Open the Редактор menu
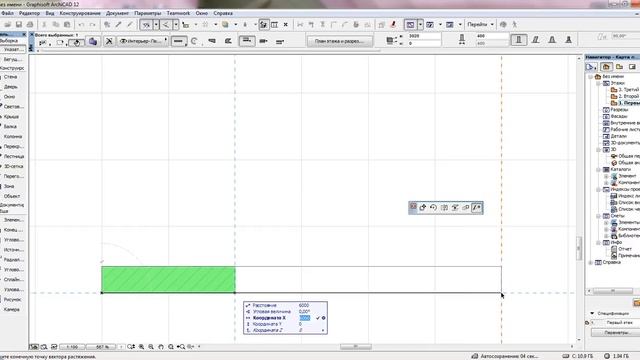 point(29,13)
